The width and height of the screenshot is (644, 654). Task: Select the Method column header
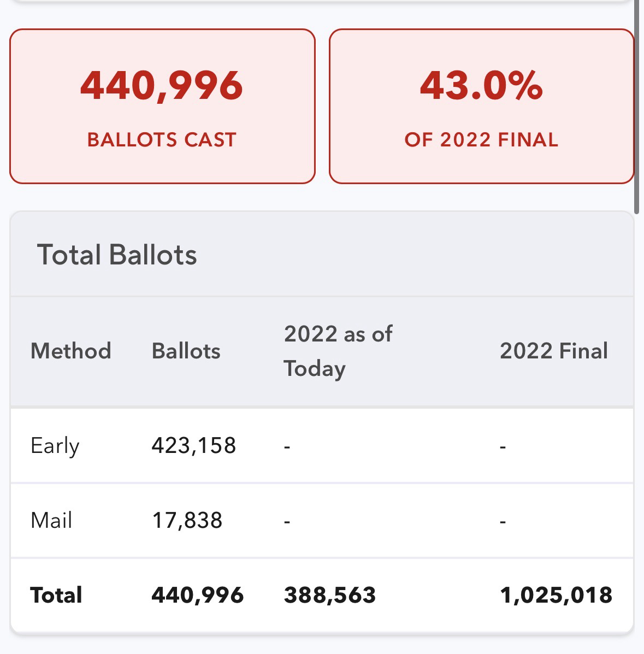[x=71, y=351]
